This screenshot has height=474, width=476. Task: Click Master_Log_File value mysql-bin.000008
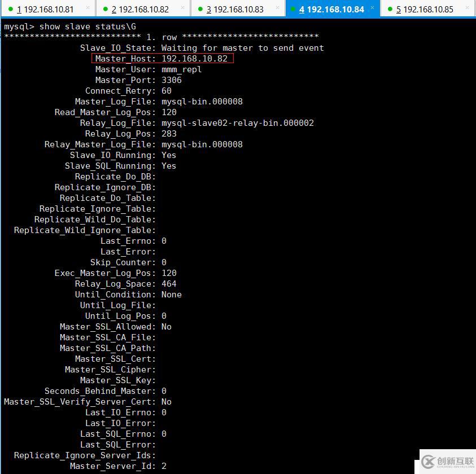[202, 102]
